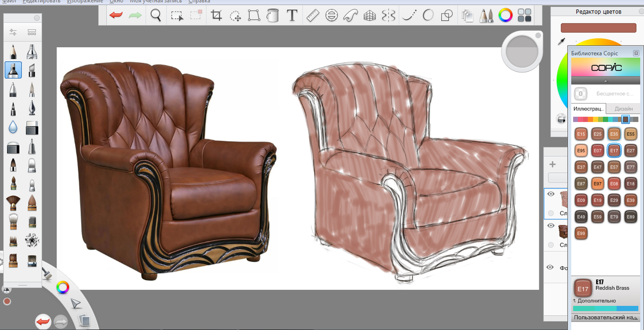The height and width of the screenshot is (330, 644).
Task: Open the layer blend mode field
Action: pos(558,178)
